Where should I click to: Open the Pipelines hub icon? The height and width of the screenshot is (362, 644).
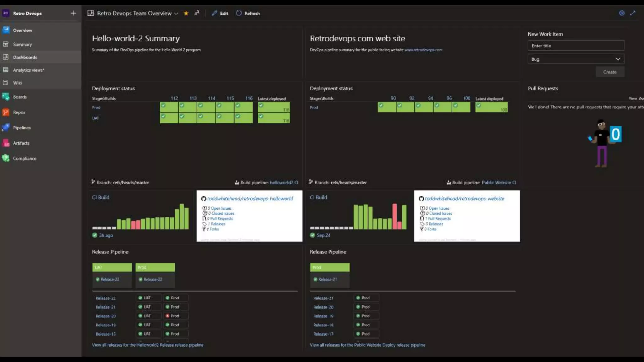(6, 128)
